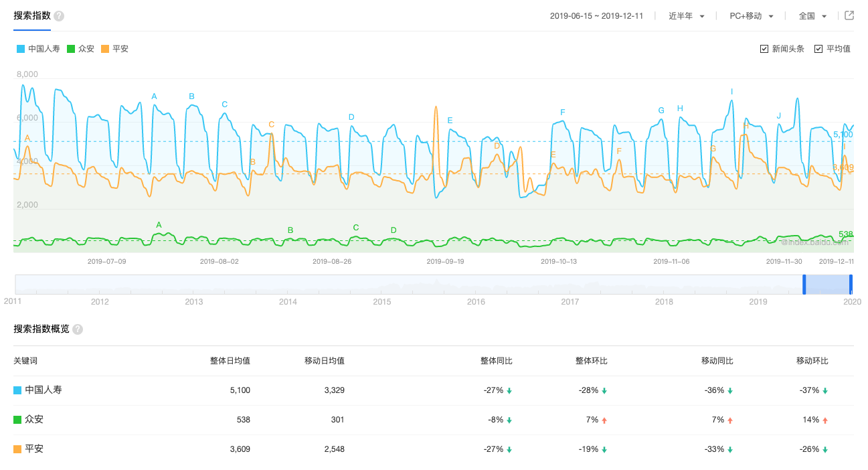
Task: Click orange news marker C on 平安 line
Action: point(271,125)
